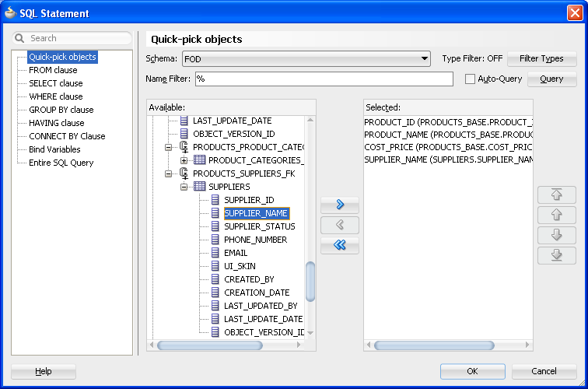Select SUPPLIER_NAME (SUPPLIERS.SUPPLIER_NAM in Selected list

point(448,159)
